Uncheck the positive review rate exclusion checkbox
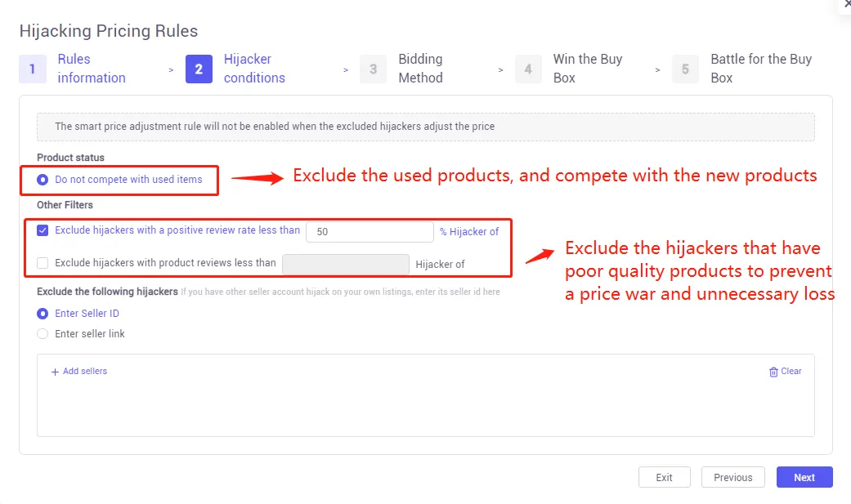This screenshot has height=504, width=851. pos(42,230)
